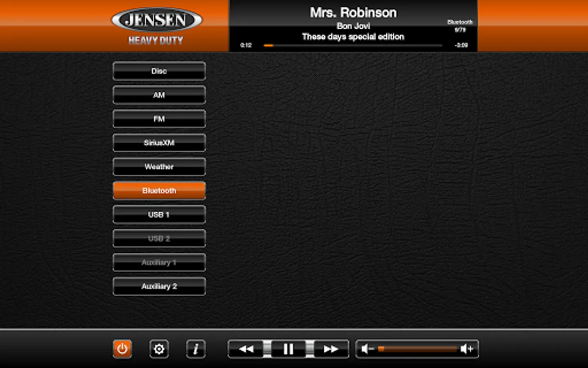Switch to the FM source

159,119
